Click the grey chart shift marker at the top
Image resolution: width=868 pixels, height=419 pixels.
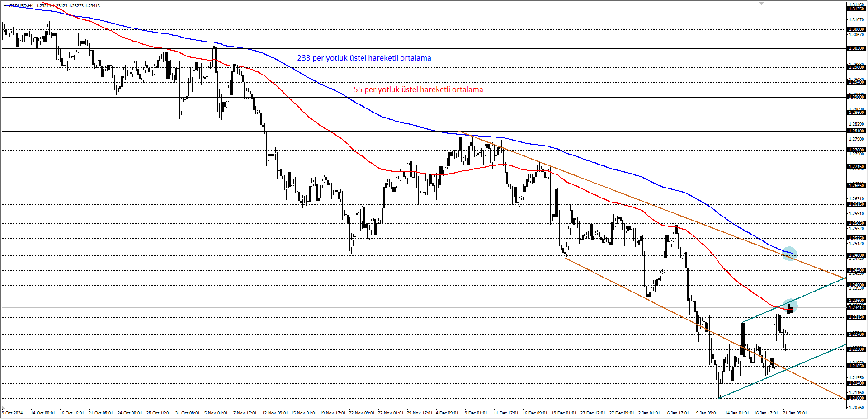(761, 3)
